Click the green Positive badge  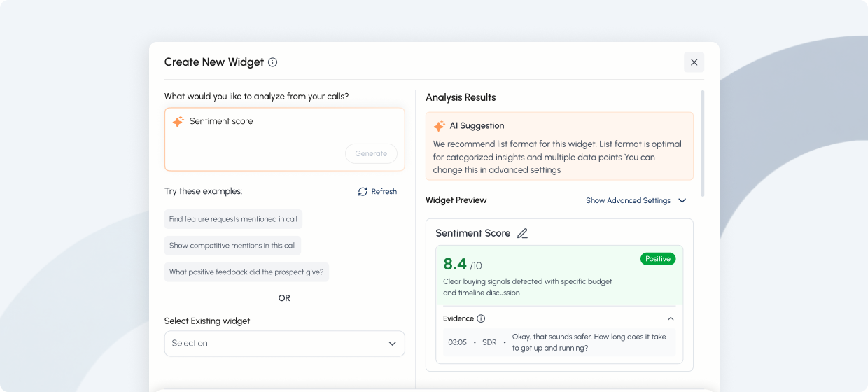coord(658,259)
